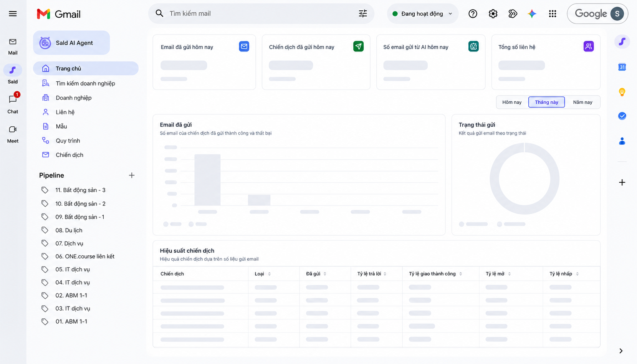This screenshot has height=364, width=637.
Task: Click the Chiến dịch column header
Action: [172, 274]
